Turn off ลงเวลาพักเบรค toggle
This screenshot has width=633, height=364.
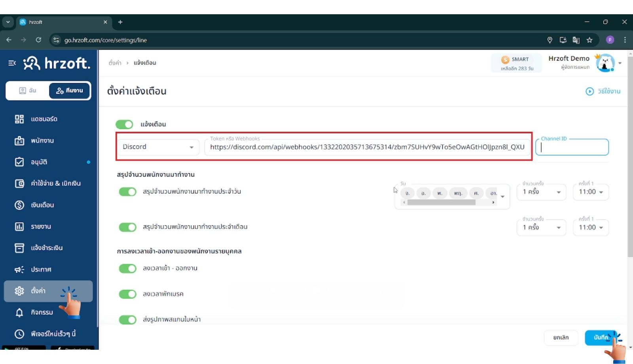click(x=127, y=294)
